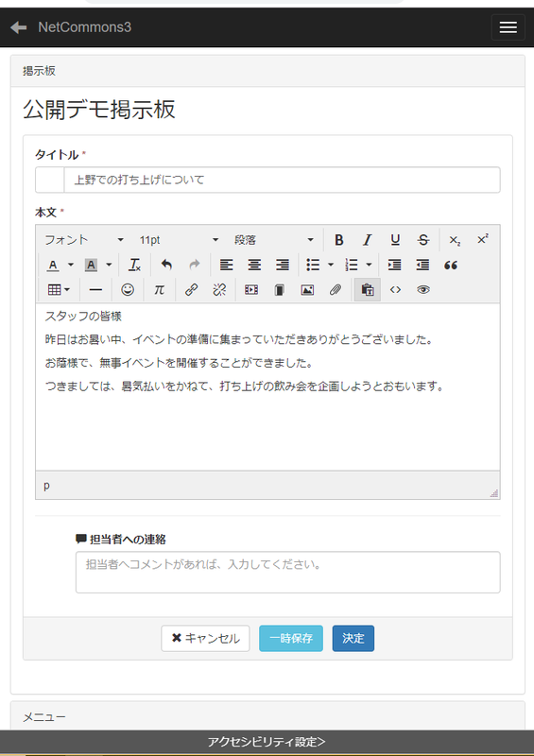The height and width of the screenshot is (756, 534).
Task: Attach a file using the paperclip icon
Action: point(336,289)
